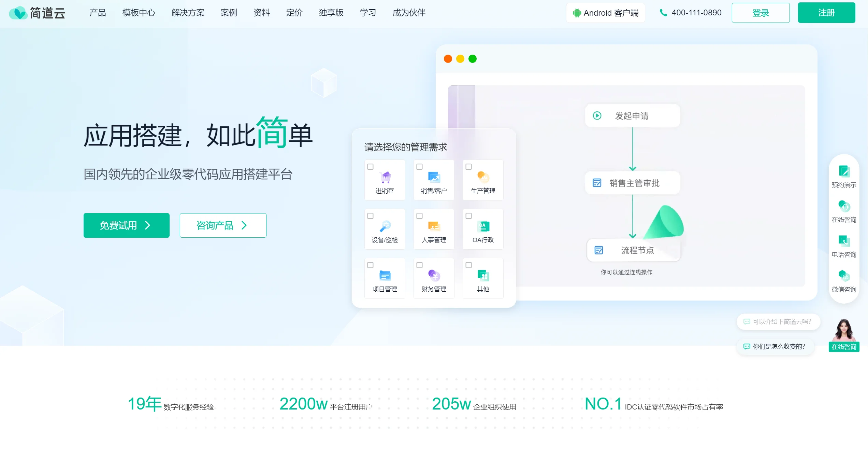Check the 生产管理 checkbox
The image size is (868, 458).
[469, 167]
